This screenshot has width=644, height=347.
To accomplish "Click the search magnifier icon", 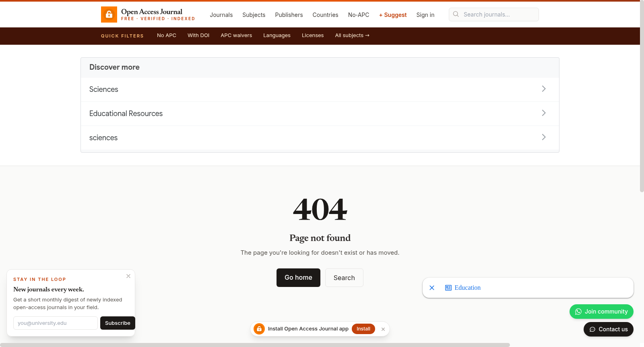I will pyautogui.click(x=456, y=14).
